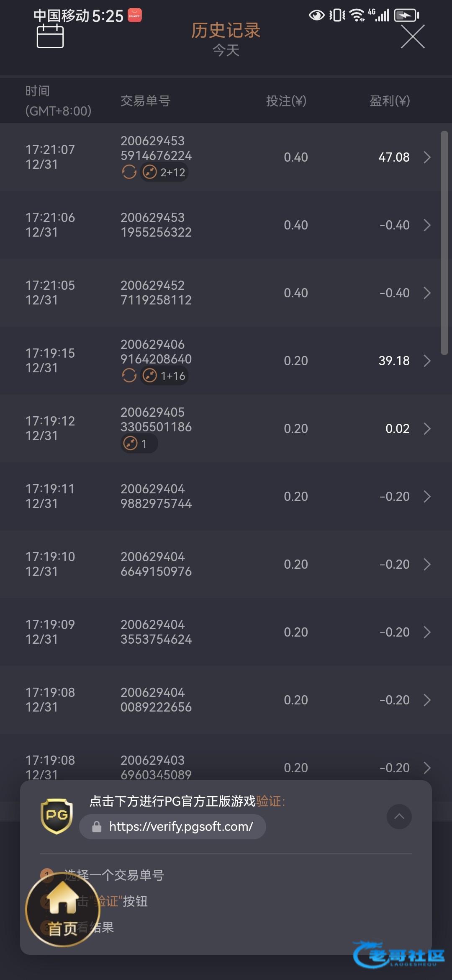Tap the replay icon on 39.18 record
Viewport: 452px width, 980px height.
click(x=129, y=375)
